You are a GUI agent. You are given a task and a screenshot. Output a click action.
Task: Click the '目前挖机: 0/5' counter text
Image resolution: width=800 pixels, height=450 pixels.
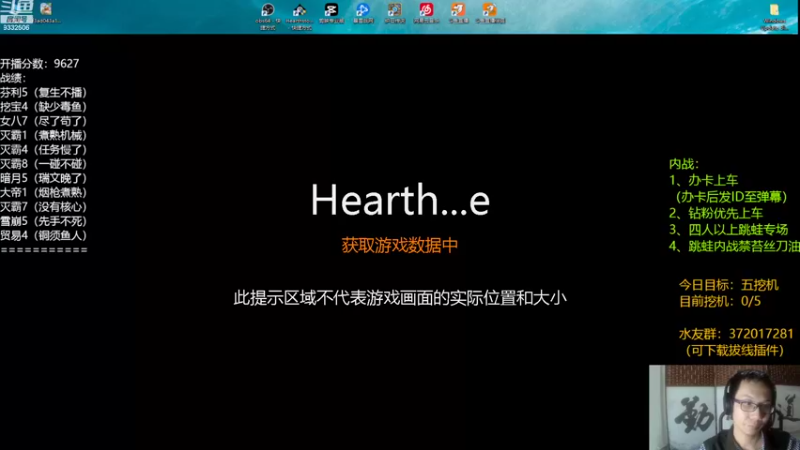(720, 301)
